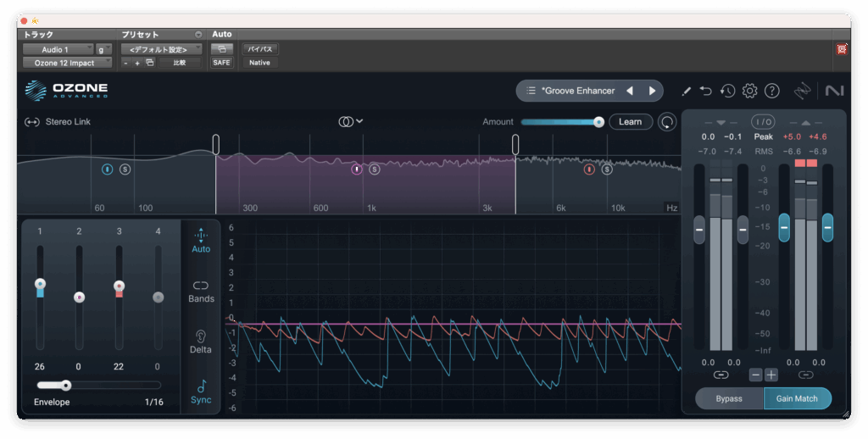The height and width of the screenshot is (439, 868).
Task: Click the reset circular arrow beside Learn
Action: click(668, 122)
